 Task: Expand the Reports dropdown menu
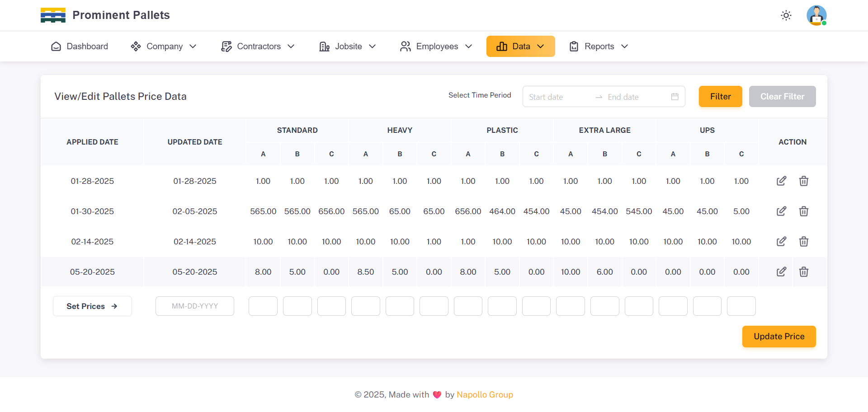coord(599,47)
